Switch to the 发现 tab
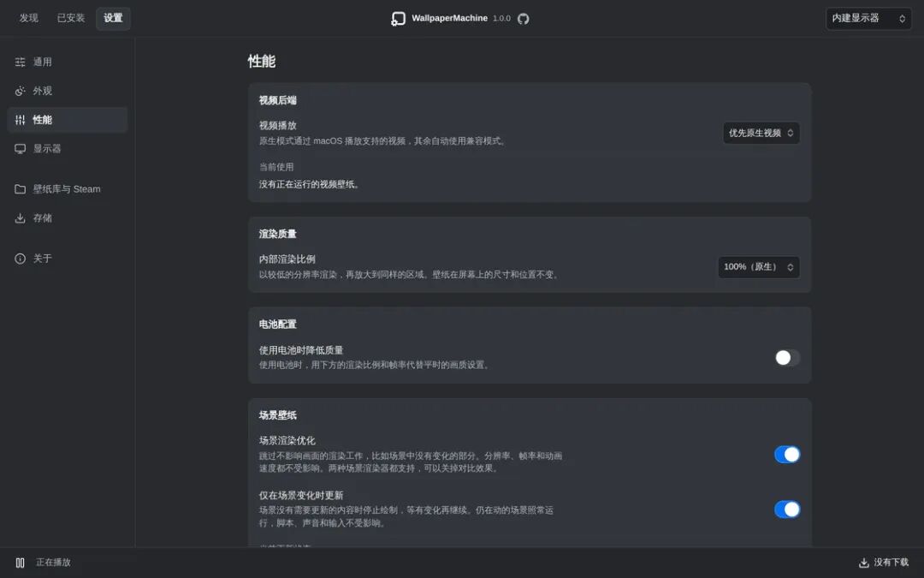The width and height of the screenshot is (924, 578). point(29,18)
